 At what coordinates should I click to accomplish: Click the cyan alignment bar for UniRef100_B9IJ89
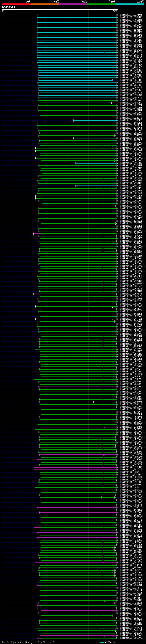[96, 163]
